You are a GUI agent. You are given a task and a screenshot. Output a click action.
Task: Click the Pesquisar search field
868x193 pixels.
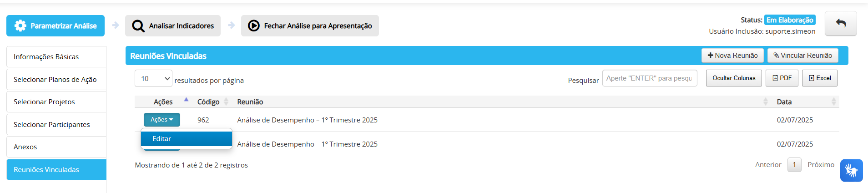point(650,78)
